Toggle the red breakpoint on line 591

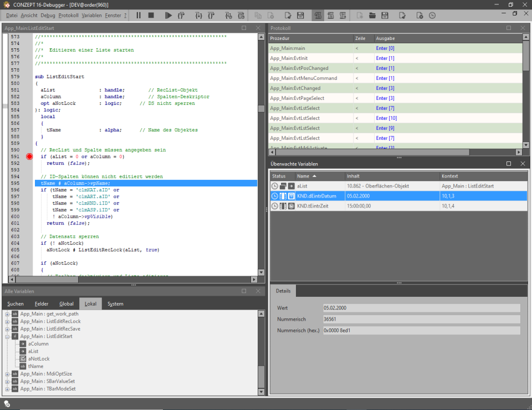[x=29, y=156]
